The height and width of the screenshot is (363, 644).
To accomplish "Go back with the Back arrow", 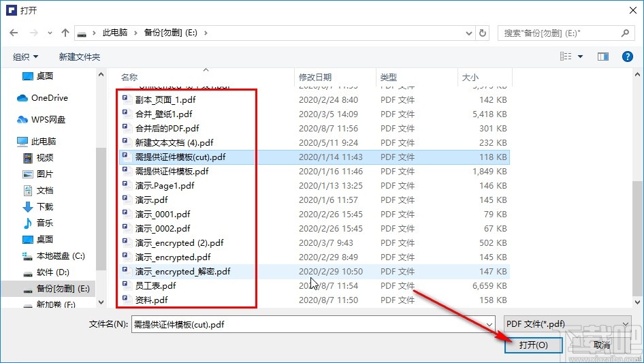I will coord(14,33).
